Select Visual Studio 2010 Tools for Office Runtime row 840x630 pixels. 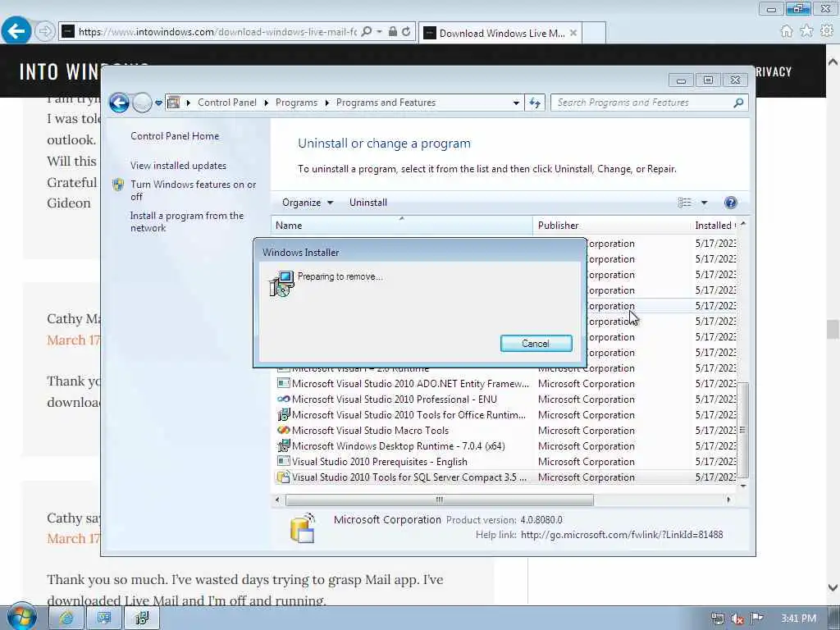point(505,414)
